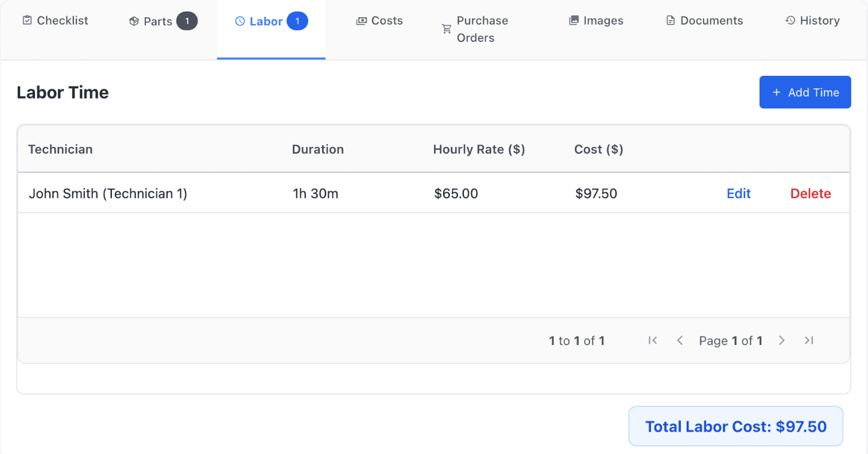Switch to the Documents tab

coord(704,21)
